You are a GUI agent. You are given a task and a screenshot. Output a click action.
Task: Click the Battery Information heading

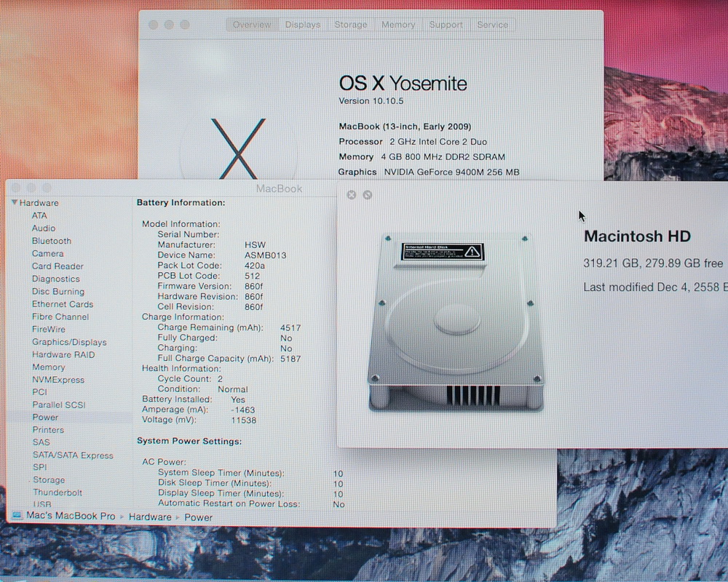click(181, 202)
